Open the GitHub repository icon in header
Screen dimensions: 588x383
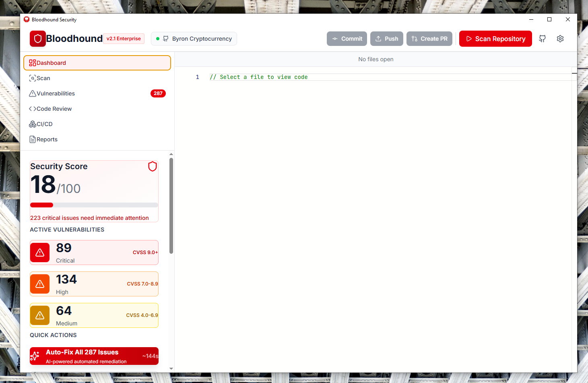542,39
